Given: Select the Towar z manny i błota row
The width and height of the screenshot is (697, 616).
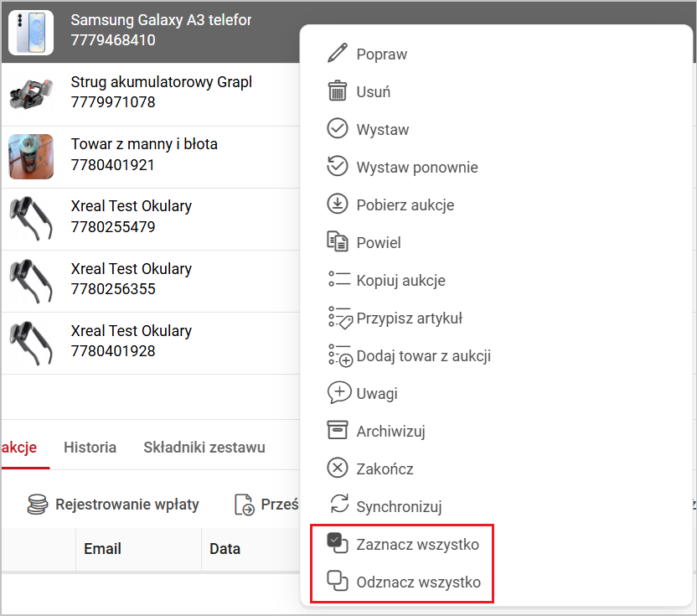Looking at the screenshot, I should pos(144,155).
